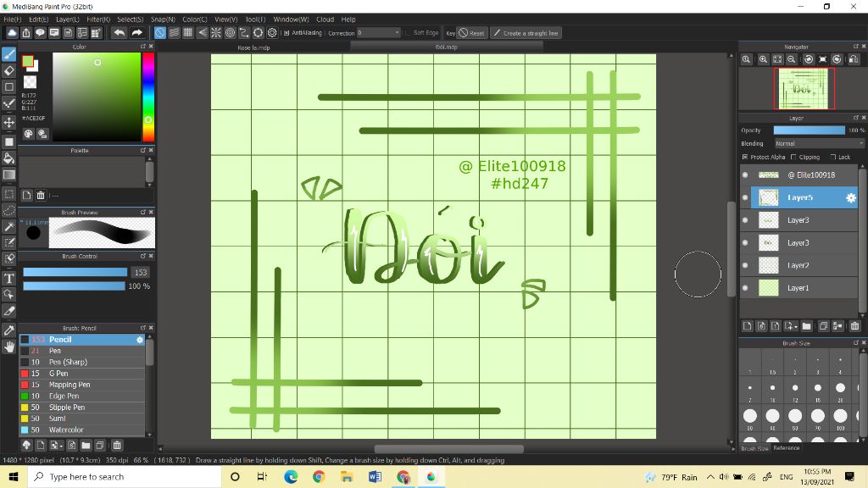The width and height of the screenshot is (868, 488).
Task: Switch to the Rose la.mdp tab
Action: [253, 47]
